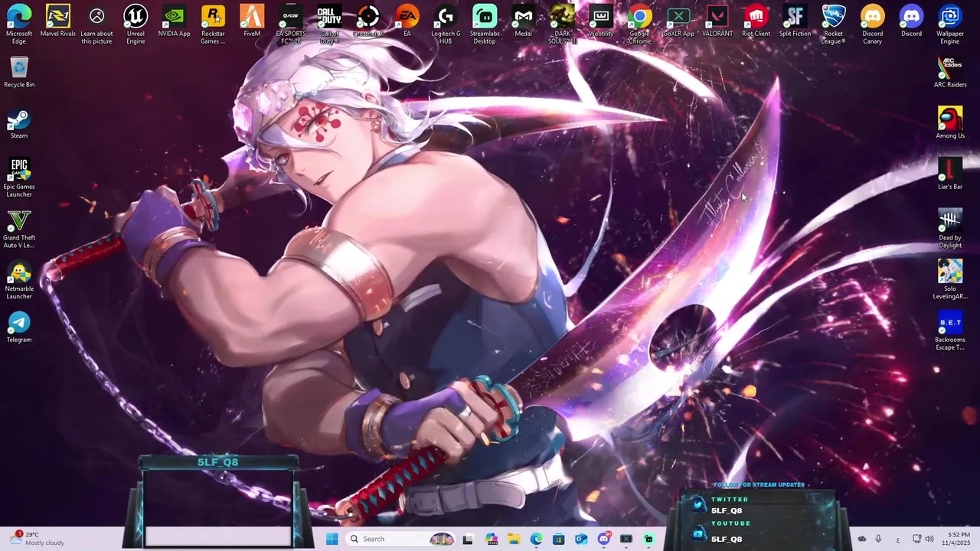Open the volume speaker tray icon

coord(929,539)
